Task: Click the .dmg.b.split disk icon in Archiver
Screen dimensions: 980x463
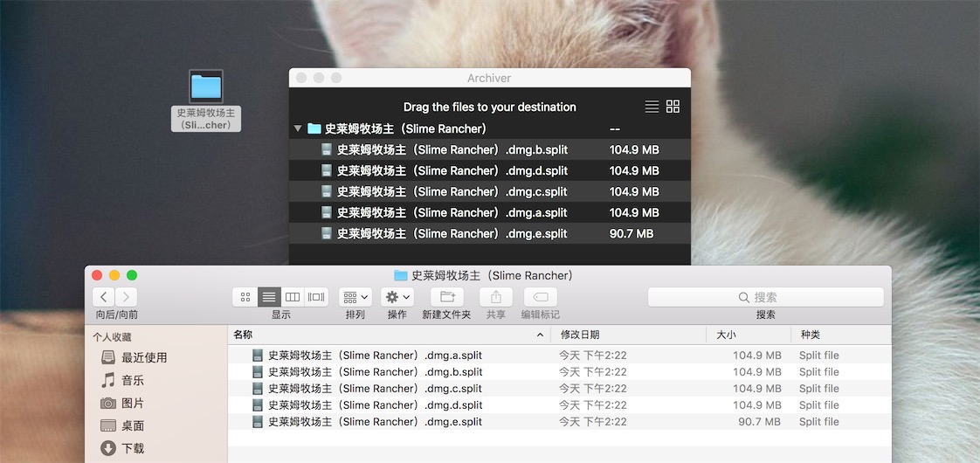Action: pos(327,149)
